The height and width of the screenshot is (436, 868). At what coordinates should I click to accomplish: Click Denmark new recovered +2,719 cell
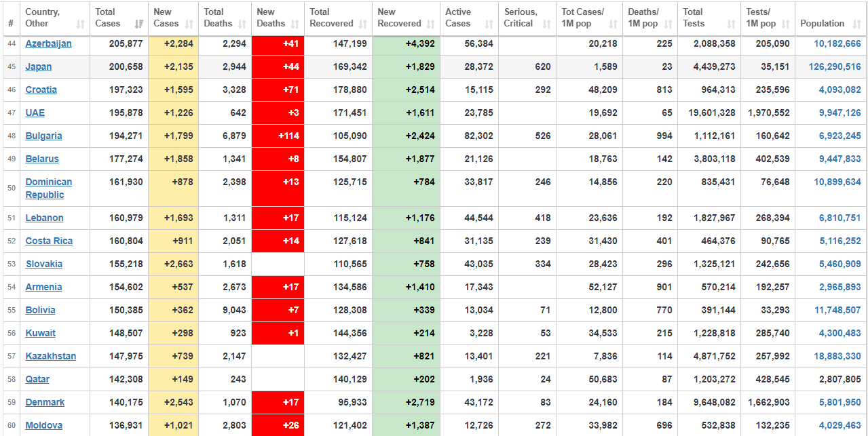[x=406, y=402]
